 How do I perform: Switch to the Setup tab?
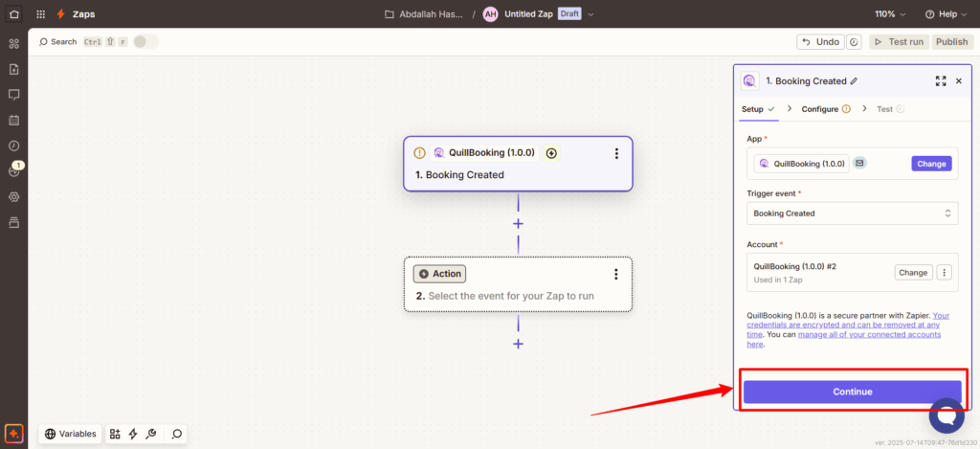(753, 109)
